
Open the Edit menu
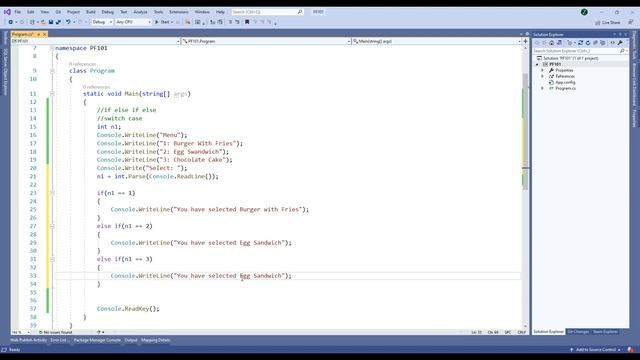(31, 12)
